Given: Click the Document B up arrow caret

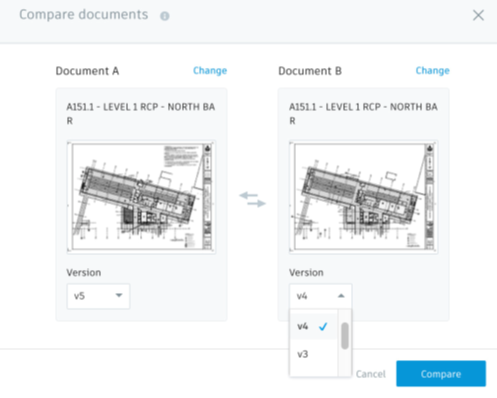Looking at the screenshot, I should point(341,296).
